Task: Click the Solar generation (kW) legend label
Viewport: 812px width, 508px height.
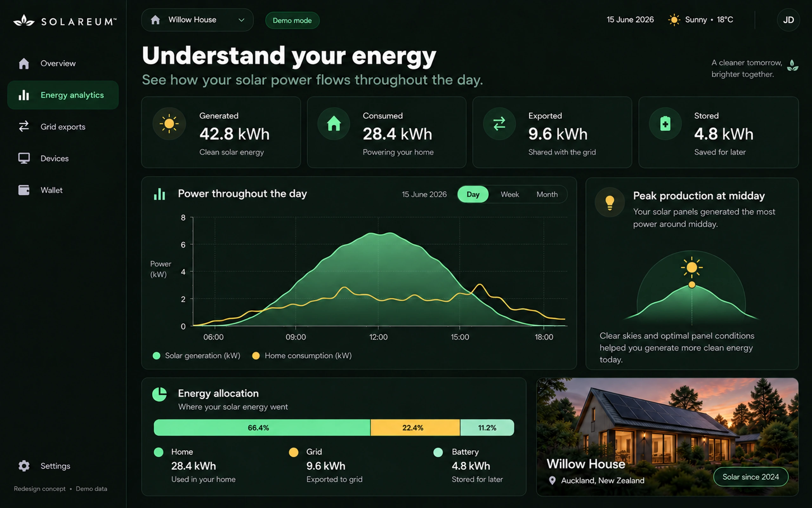Action: point(203,356)
